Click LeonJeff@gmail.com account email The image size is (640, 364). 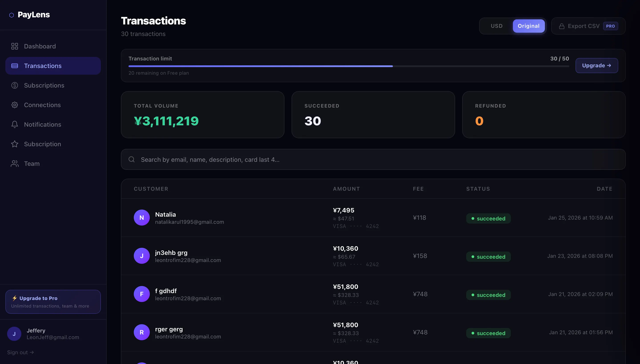tap(53, 337)
